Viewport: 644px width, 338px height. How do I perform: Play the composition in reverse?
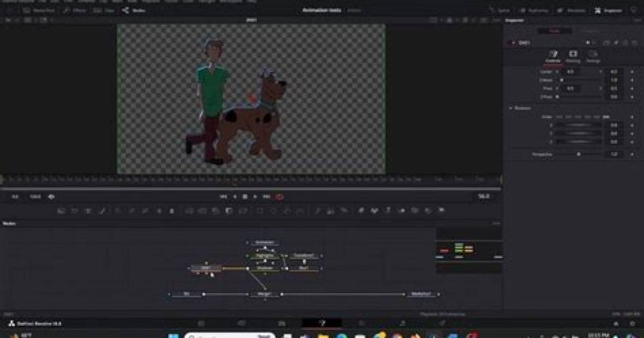[235, 197]
